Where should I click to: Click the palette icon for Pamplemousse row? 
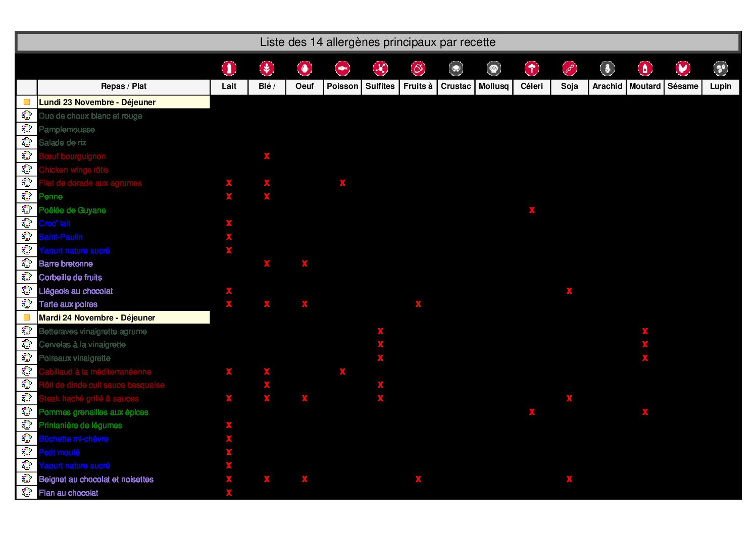point(27,129)
